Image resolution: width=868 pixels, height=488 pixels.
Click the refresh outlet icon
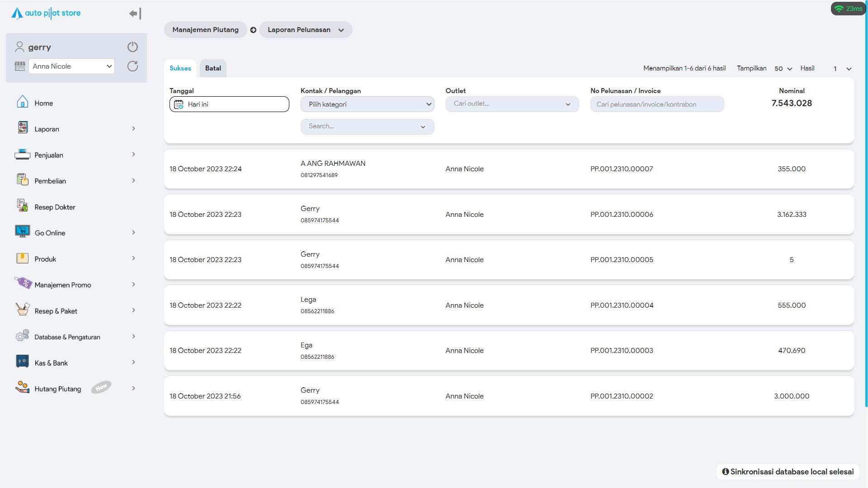(132, 66)
